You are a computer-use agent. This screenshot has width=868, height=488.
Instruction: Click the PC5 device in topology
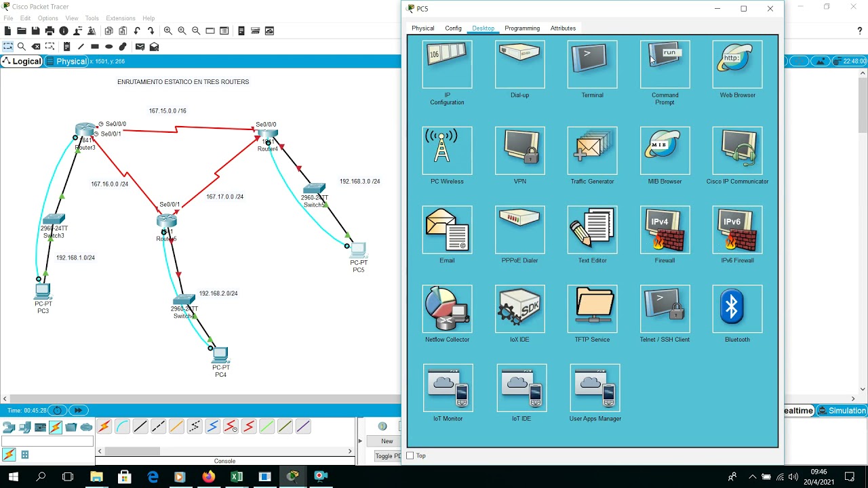[x=358, y=250]
